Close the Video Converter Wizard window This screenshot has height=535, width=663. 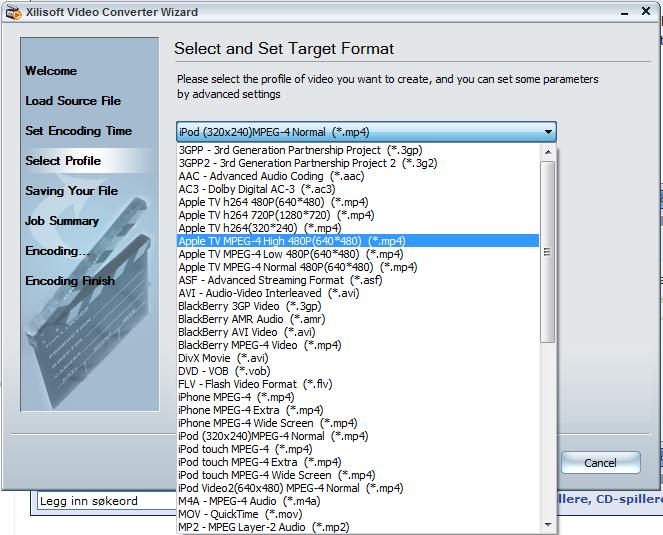click(646, 11)
